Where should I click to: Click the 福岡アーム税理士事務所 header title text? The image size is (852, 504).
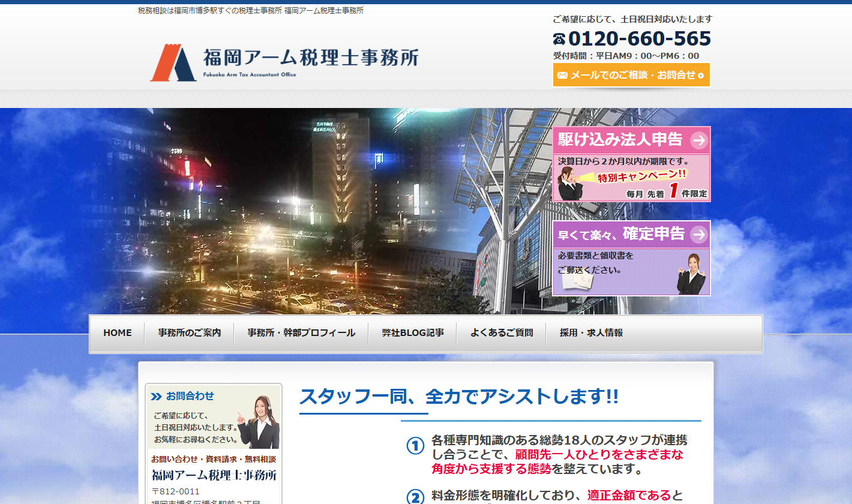[311, 58]
